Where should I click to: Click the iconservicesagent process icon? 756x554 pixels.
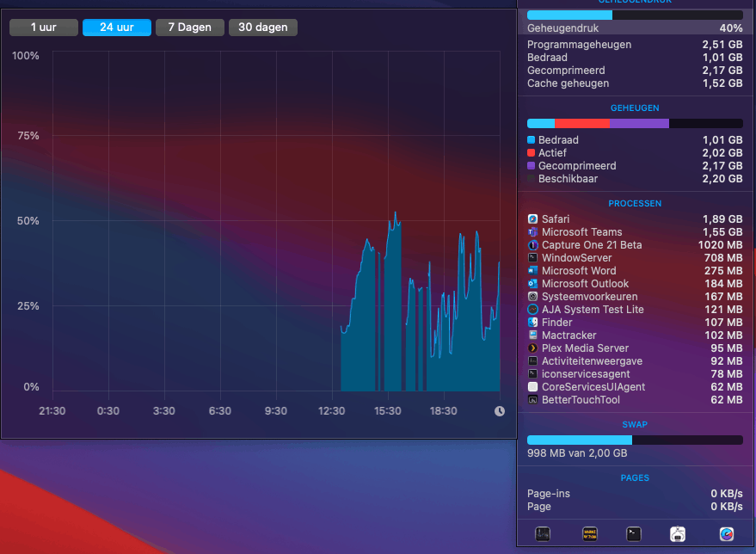click(532, 373)
